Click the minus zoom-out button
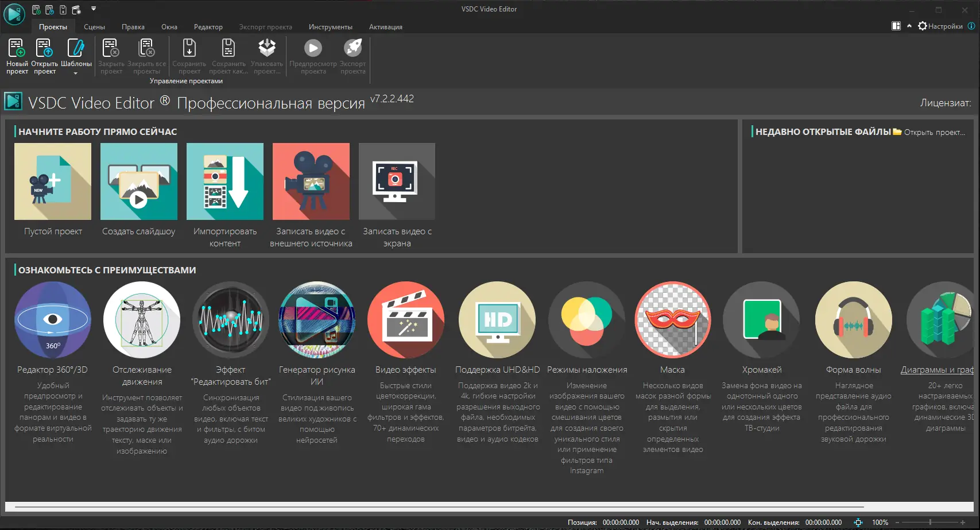The image size is (980, 530). pos(897,523)
